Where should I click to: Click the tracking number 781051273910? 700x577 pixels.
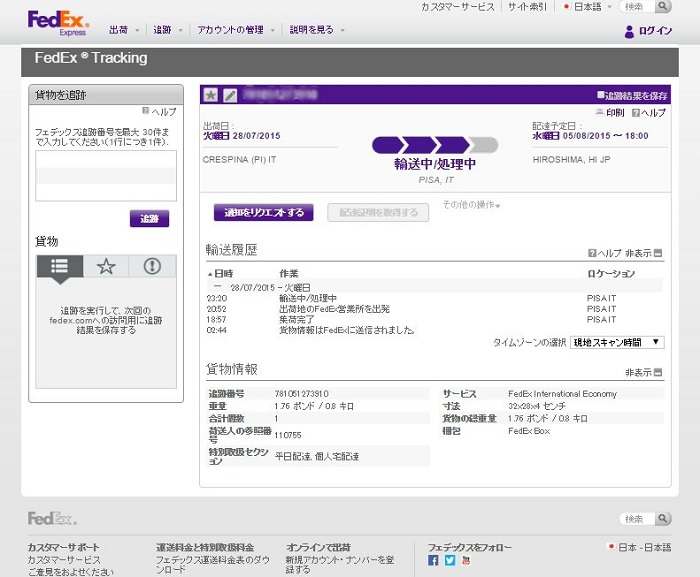pyautogui.click(x=301, y=393)
